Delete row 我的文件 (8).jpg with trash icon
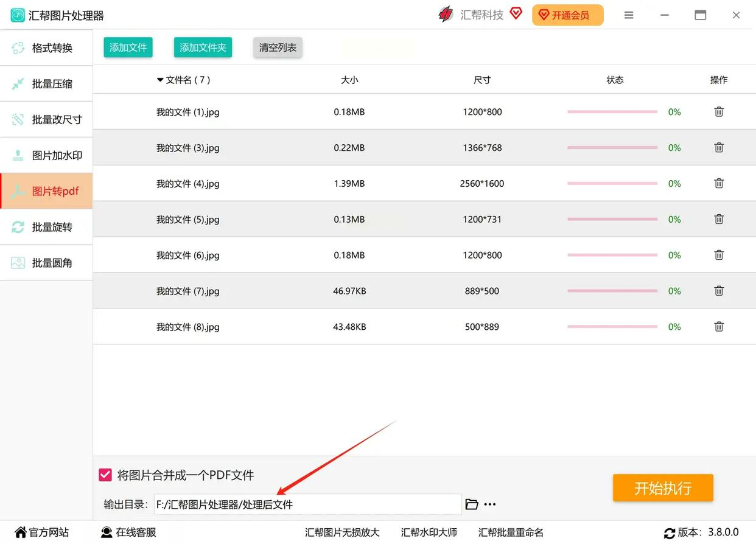The width and height of the screenshot is (756, 544). 719,327
